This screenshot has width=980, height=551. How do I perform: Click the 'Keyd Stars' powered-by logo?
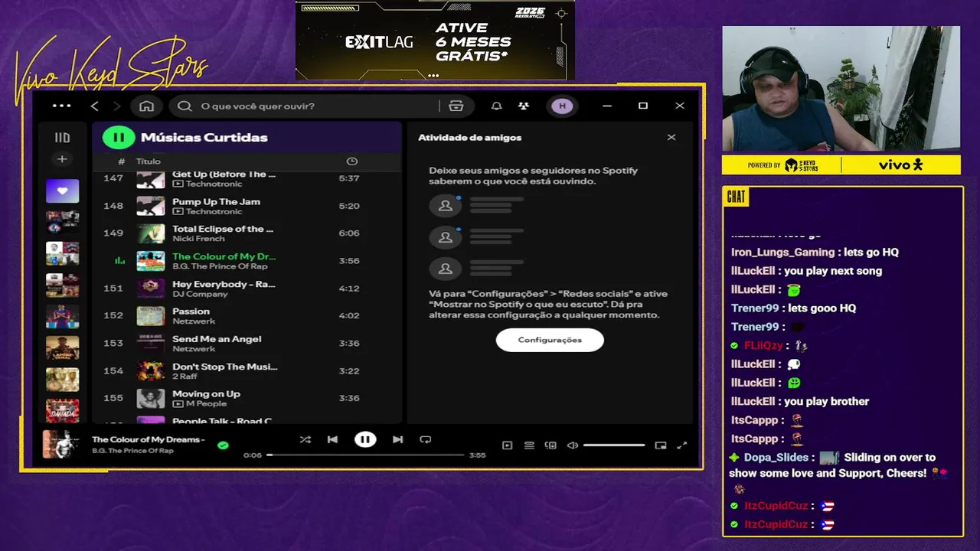(x=802, y=165)
